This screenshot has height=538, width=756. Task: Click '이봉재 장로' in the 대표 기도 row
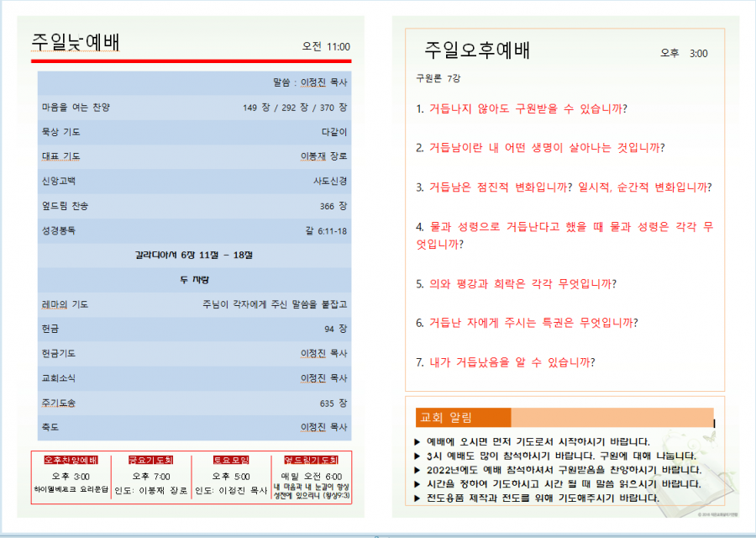click(x=323, y=156)
